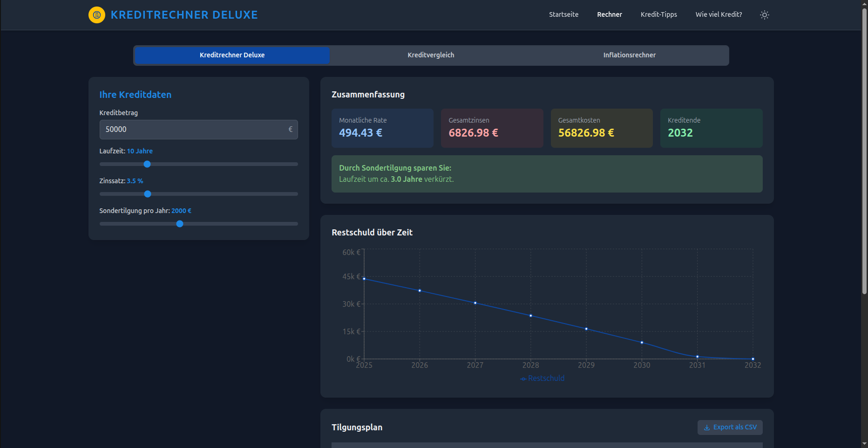Viewport: 868px width, 448px height.
Task: Click the Laufzeit slider handle
Action: tap(147, 164)
